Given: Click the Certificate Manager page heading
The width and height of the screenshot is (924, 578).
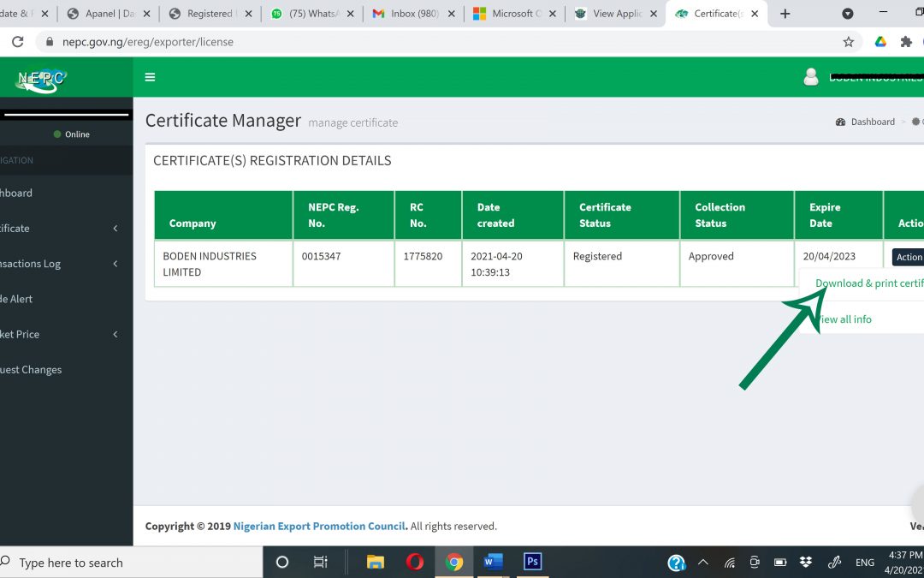Looking at the screenshot, I should [x=222, y=121].
